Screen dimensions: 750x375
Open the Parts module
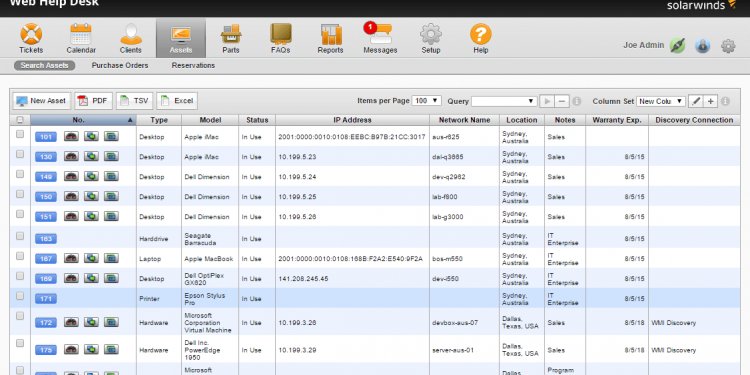pyautogui.click(x=231, y=38)
